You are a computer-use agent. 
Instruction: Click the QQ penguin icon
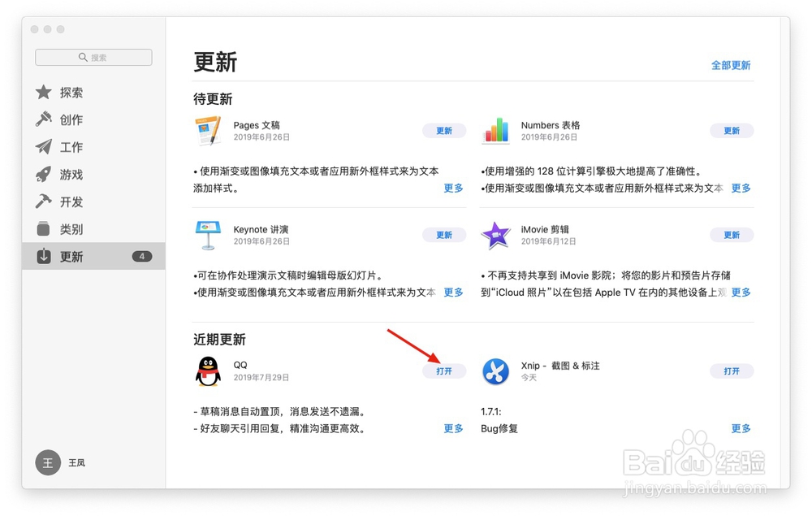208,371
